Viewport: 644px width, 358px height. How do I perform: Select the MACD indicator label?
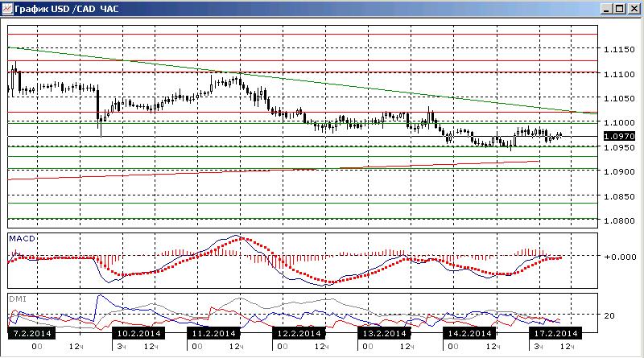coord(22,239)
